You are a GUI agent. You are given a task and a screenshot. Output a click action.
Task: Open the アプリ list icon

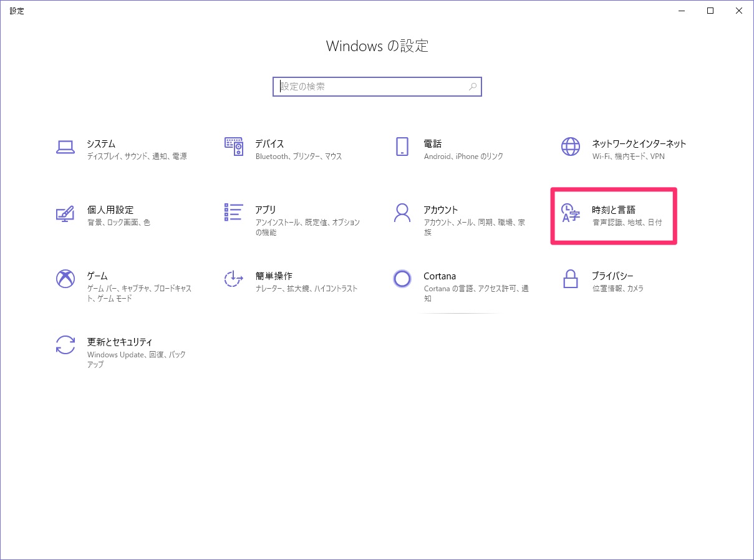[x=233, y=212]
